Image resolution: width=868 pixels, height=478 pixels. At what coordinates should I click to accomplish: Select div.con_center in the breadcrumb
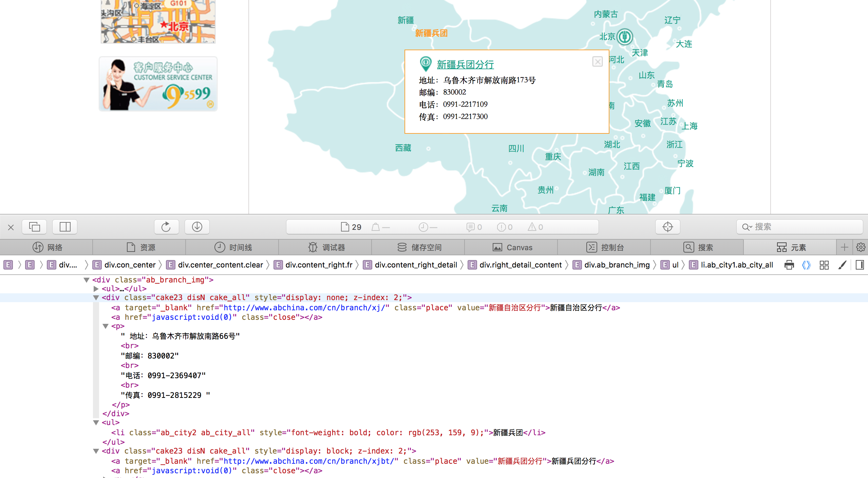125,265
